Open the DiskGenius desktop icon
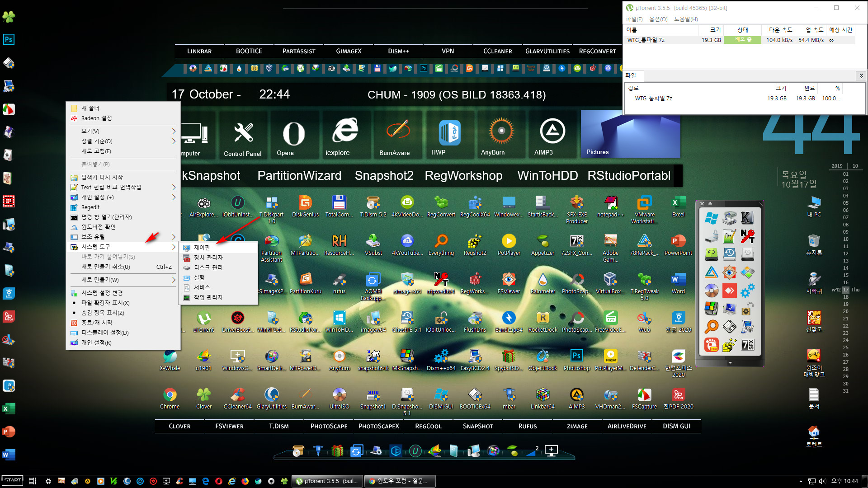Screen dimensions: 868x488 305,206
